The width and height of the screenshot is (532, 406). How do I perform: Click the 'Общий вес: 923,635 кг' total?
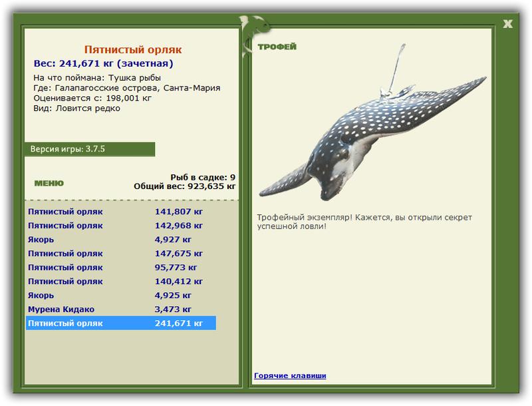[185, 186]
